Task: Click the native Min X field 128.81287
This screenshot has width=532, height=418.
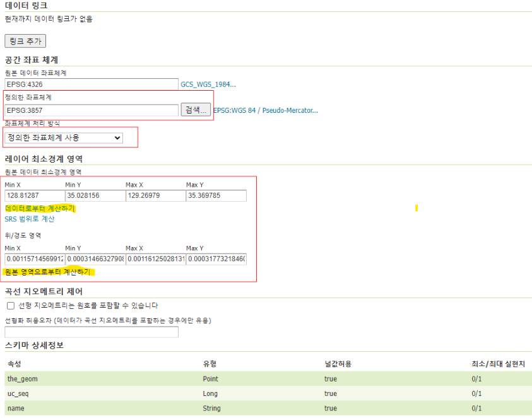Action: click(35, 195)
